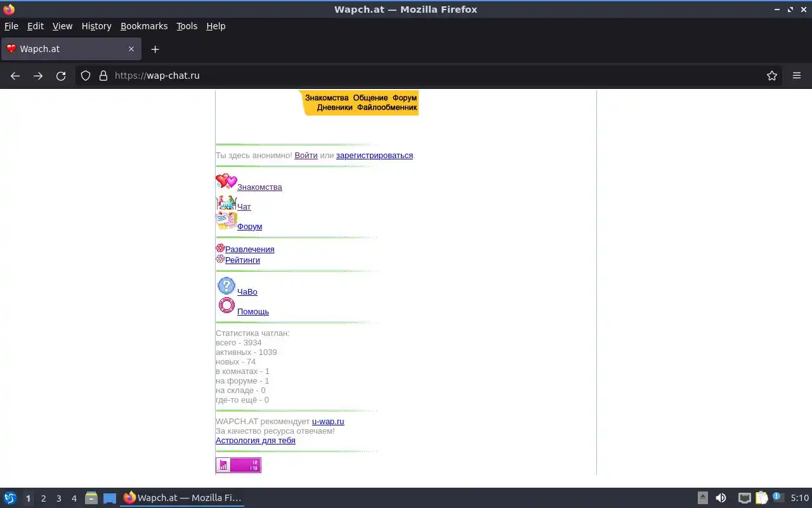Click the flower icon beside Развлечения
Screen dimensions: 812x508
click(x=220, y=248)
